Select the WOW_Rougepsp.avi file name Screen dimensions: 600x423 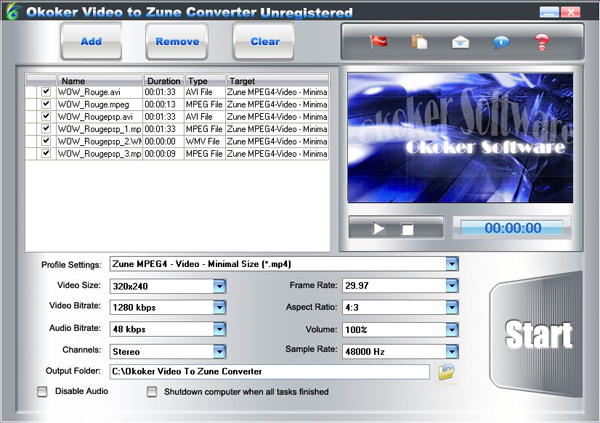click(95, 116)
